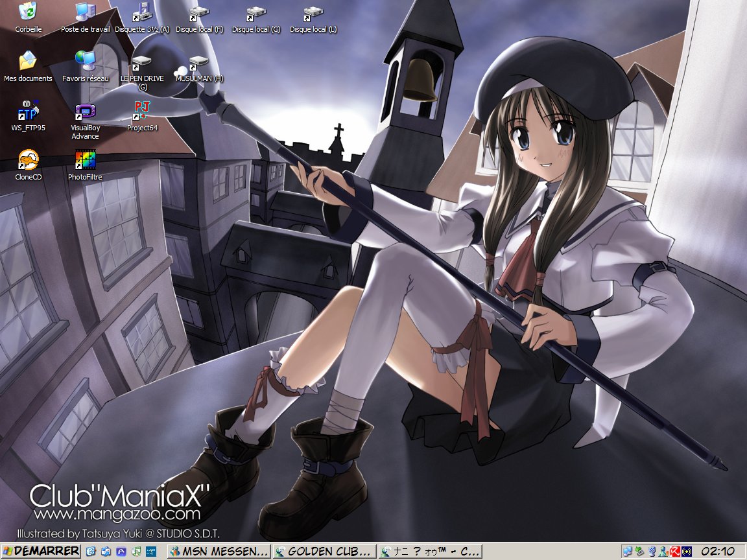Launch first quick launch icon beside DEMARRER
The image size is (747, 560).
91,552
